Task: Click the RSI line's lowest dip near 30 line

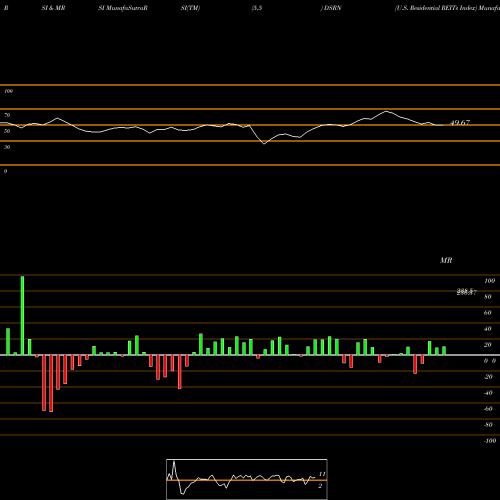Action: [264, 144]
